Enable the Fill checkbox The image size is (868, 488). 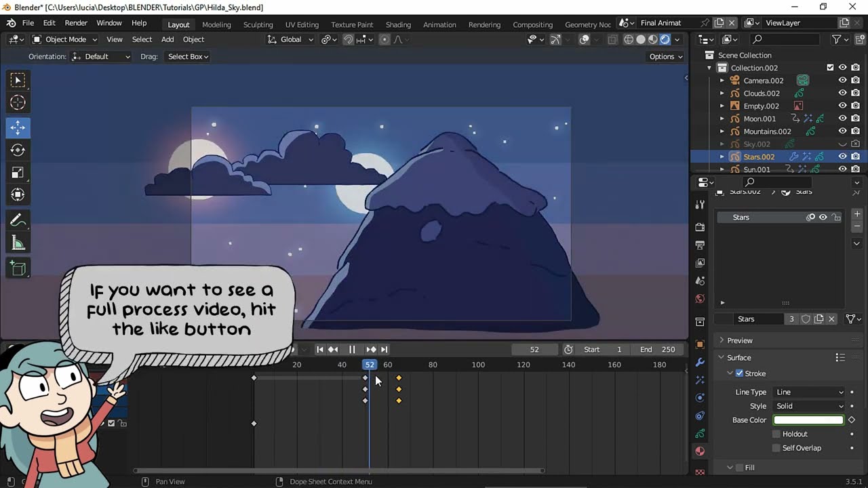pos(739,468)
